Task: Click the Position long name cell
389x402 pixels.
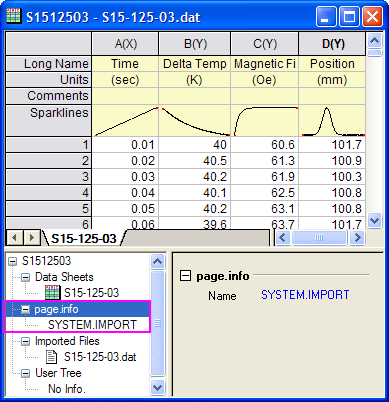Action: click(332, 64)
